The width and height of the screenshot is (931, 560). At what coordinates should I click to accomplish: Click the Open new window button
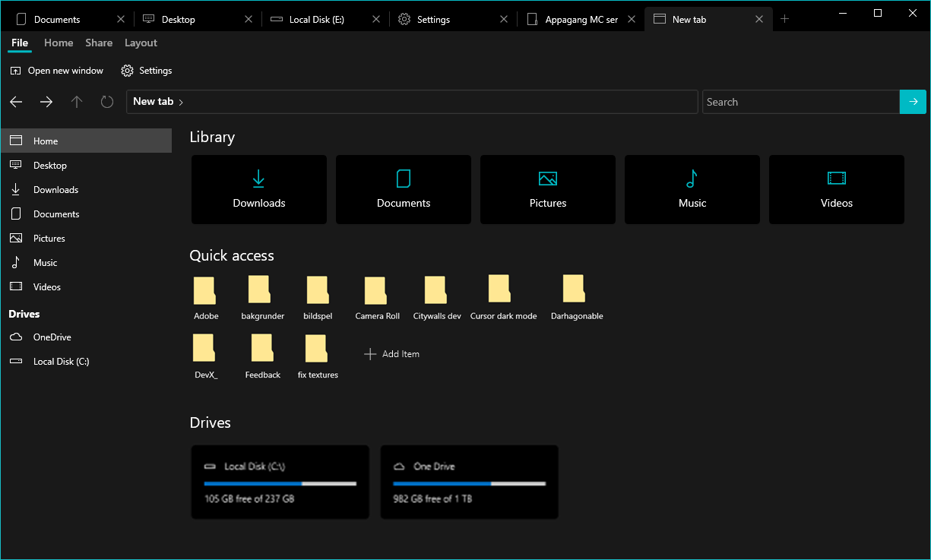[x=57, y=70]
